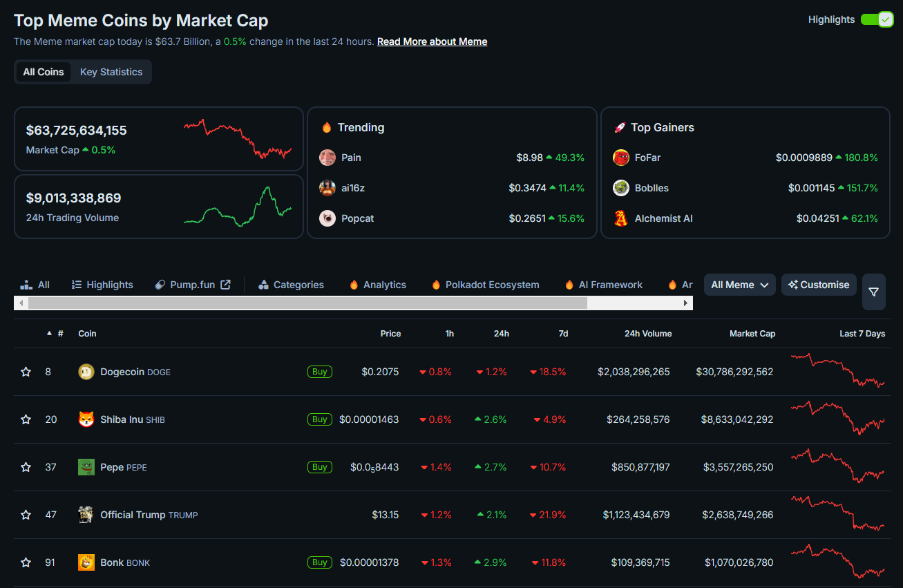This screenshot has height=588, width=903.
Task: Open the Pump.fun external link
Action: coord(193,285)
